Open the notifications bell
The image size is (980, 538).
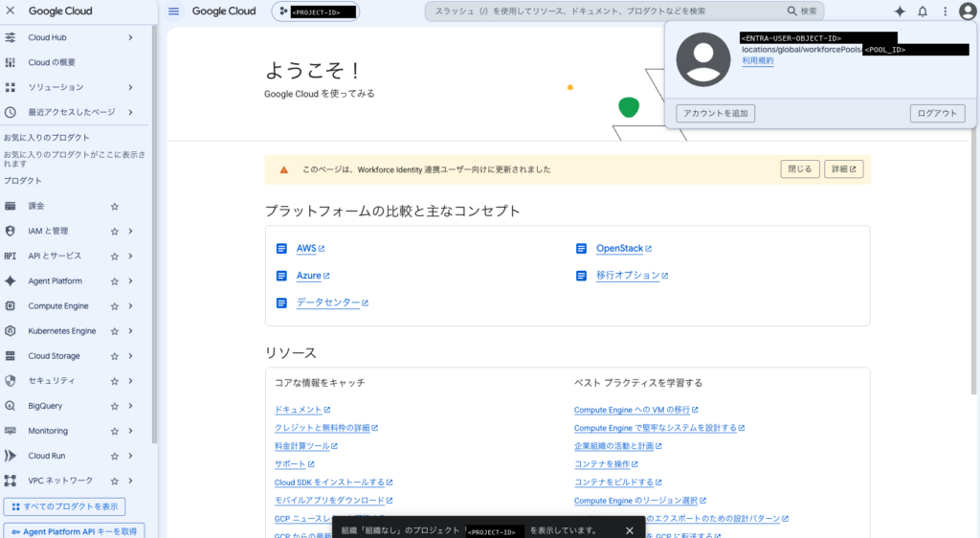(923, 11)
